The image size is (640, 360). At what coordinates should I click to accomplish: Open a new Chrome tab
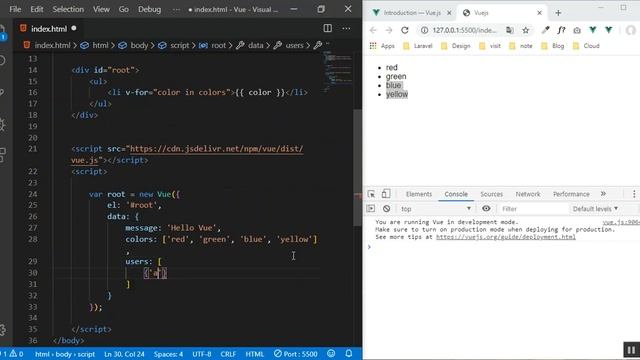tap(558, 13)
